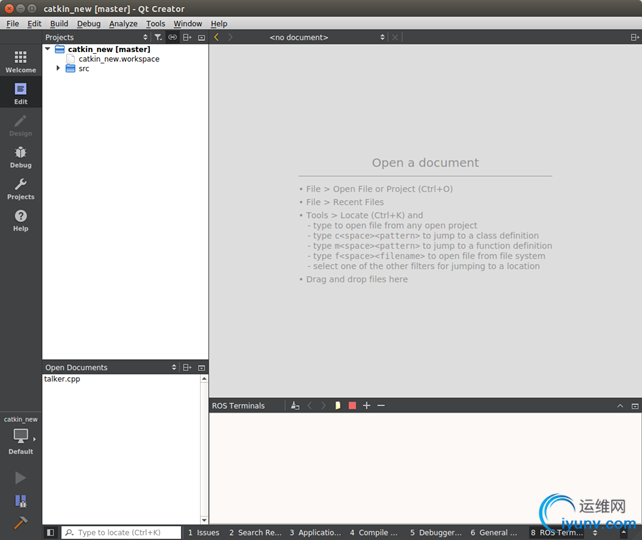
Task: Show the Search Results pane
Action: (x=255, y=532)
